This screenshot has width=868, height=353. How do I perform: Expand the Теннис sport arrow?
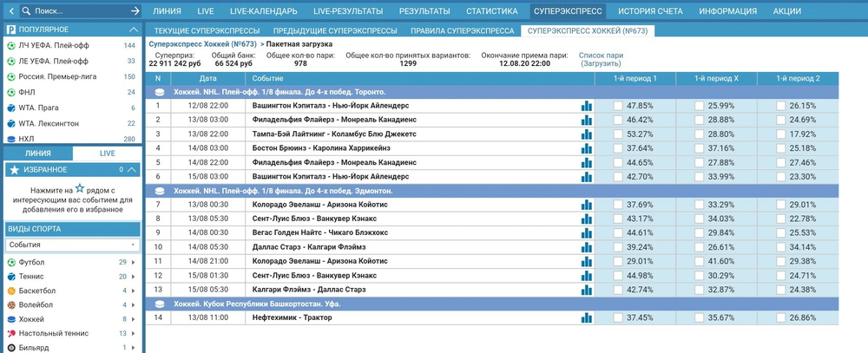134,277
